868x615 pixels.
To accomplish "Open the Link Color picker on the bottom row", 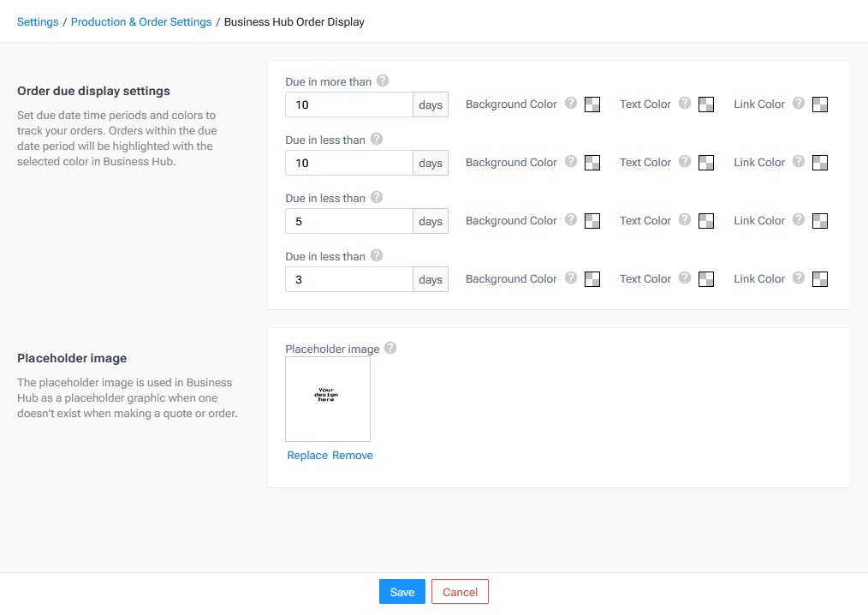I will pyautogui.click(x=819, y=278).
